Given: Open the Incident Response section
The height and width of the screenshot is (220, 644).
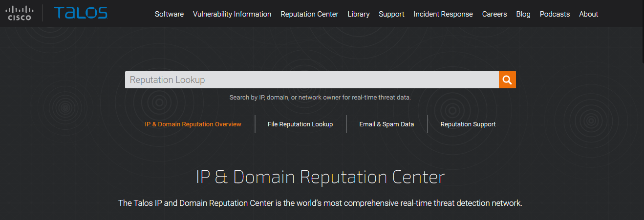Looking at the screenshot, I should [443, 14].
